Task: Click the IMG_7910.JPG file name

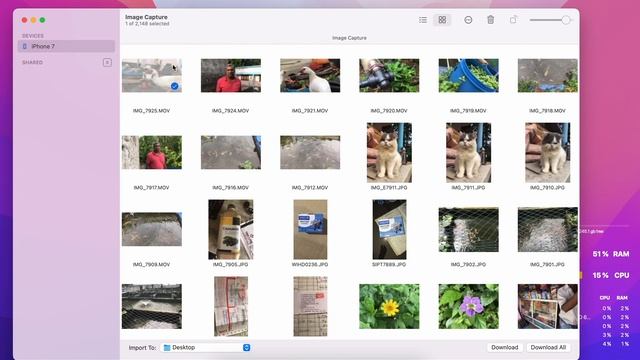Action: 547,188
